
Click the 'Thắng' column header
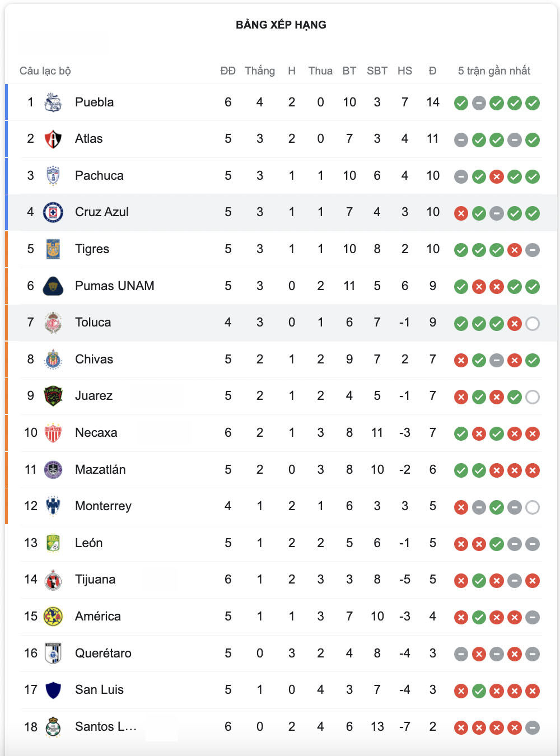tap(260, 71)
